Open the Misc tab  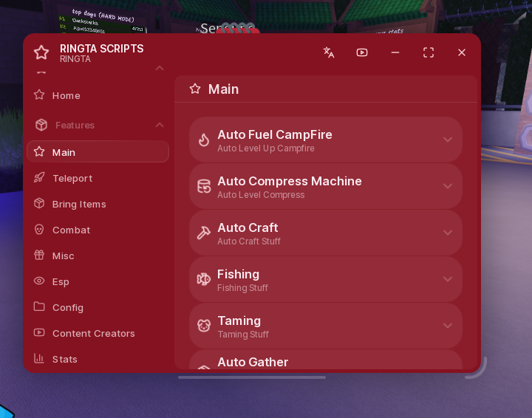click(x=98, y=256)
